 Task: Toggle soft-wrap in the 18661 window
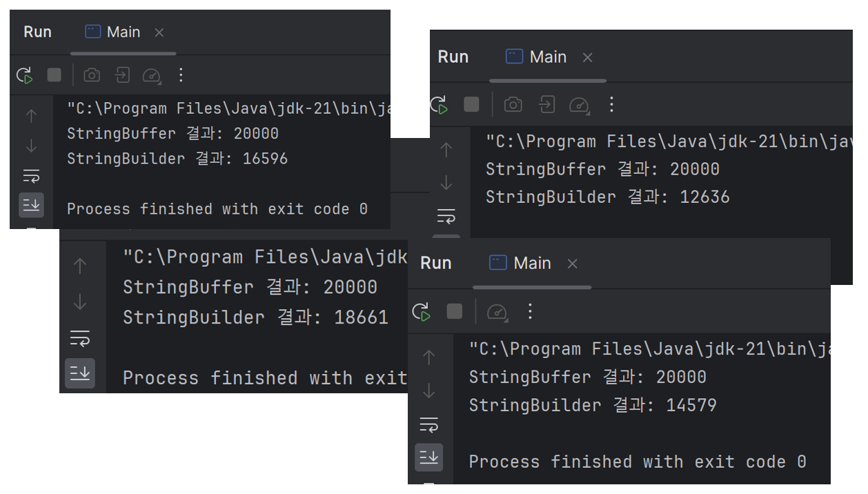tap(80, 338)
